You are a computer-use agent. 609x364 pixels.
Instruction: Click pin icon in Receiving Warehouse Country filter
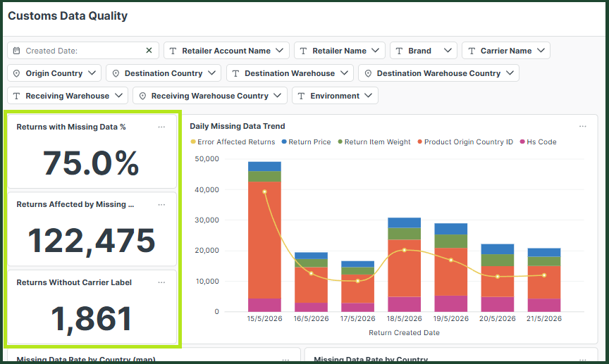(142, 96)
